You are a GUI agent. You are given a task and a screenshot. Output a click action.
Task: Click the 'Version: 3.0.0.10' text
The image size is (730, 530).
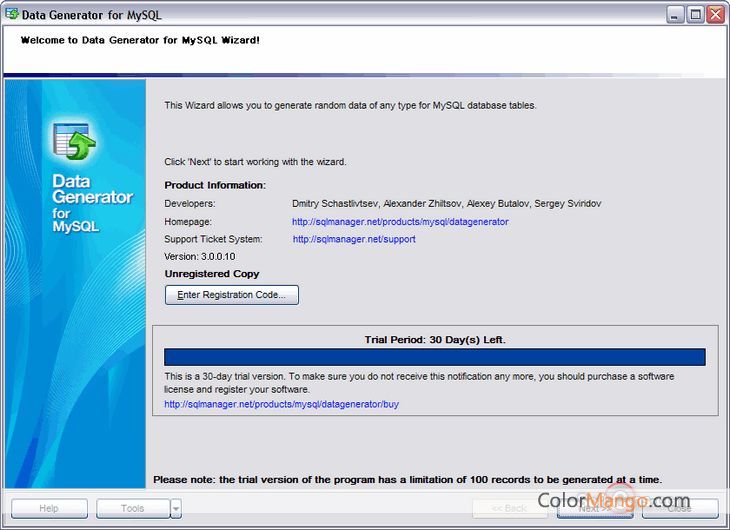[x=200, y=256]
